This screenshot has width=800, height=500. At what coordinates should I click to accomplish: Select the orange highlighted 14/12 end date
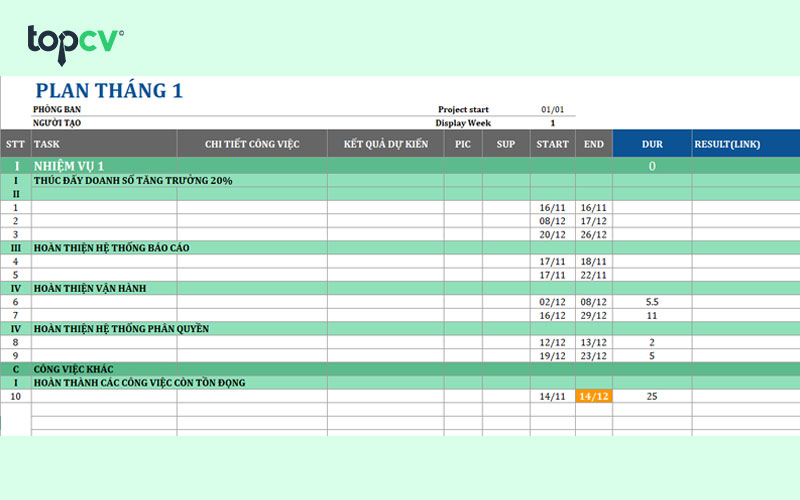[594, 396]
